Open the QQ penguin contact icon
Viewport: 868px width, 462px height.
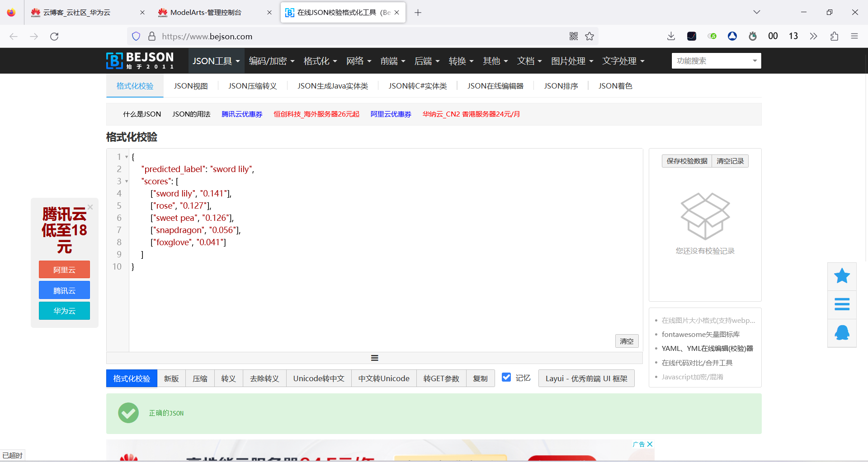coord(841,333)
